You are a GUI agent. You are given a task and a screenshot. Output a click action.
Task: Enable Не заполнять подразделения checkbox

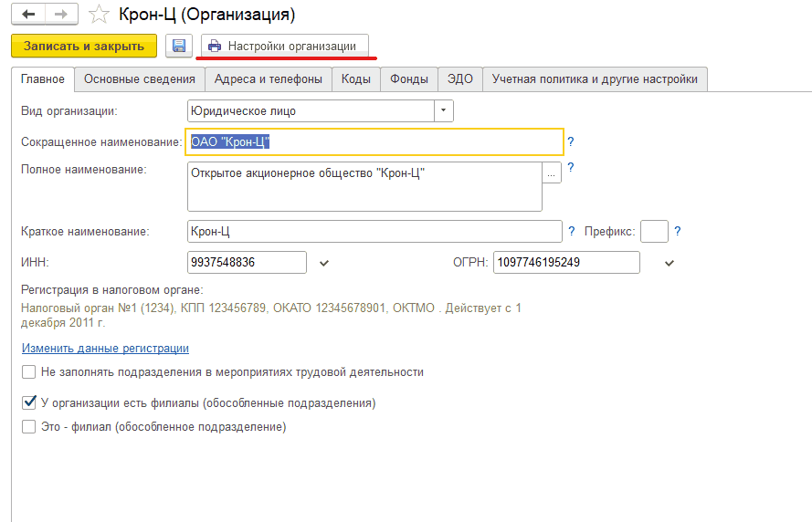29,372
